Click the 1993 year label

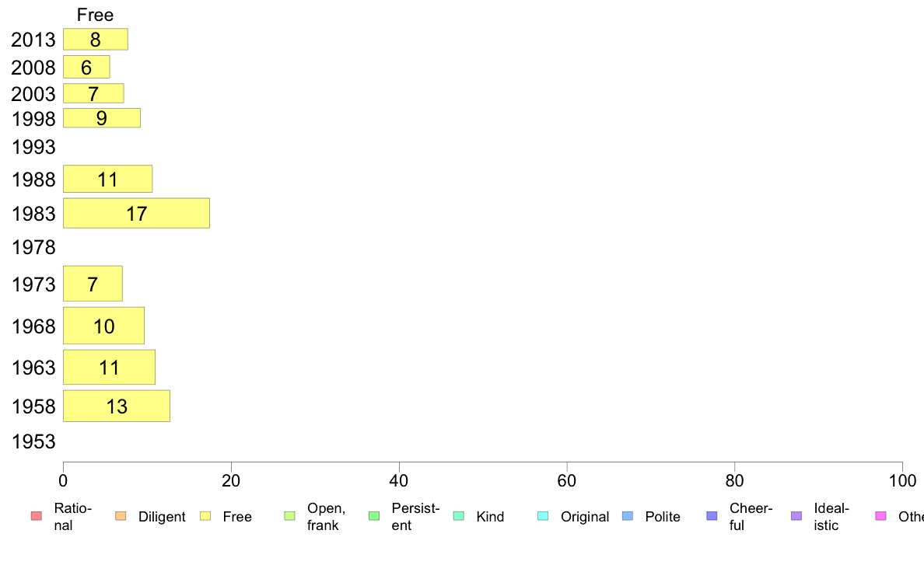[33, 147]
